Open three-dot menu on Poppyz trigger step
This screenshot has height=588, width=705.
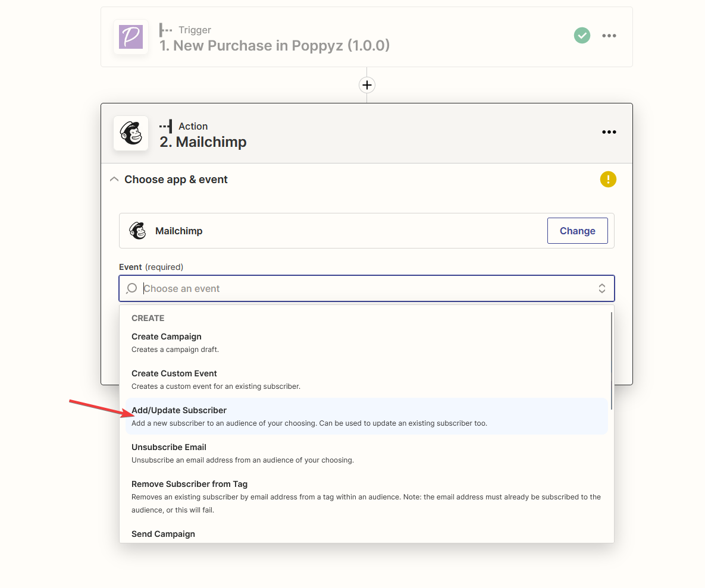609,36
